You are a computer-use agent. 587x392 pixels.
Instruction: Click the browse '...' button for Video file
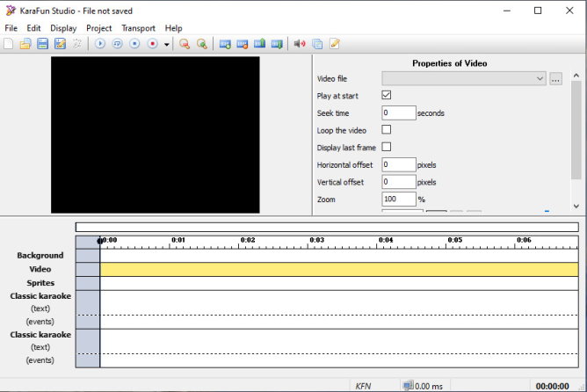tap(555, 79)
